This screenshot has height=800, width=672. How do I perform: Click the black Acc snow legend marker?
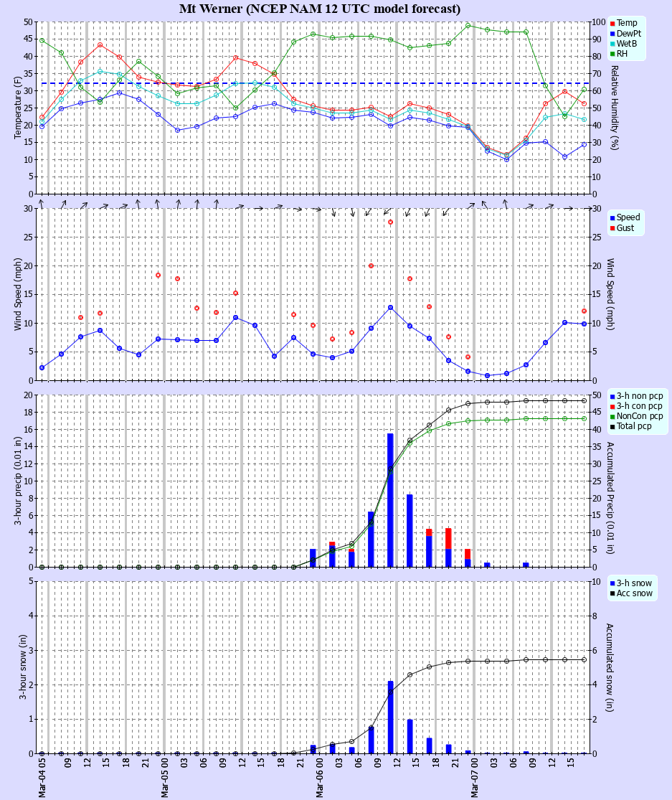(611, 593)
